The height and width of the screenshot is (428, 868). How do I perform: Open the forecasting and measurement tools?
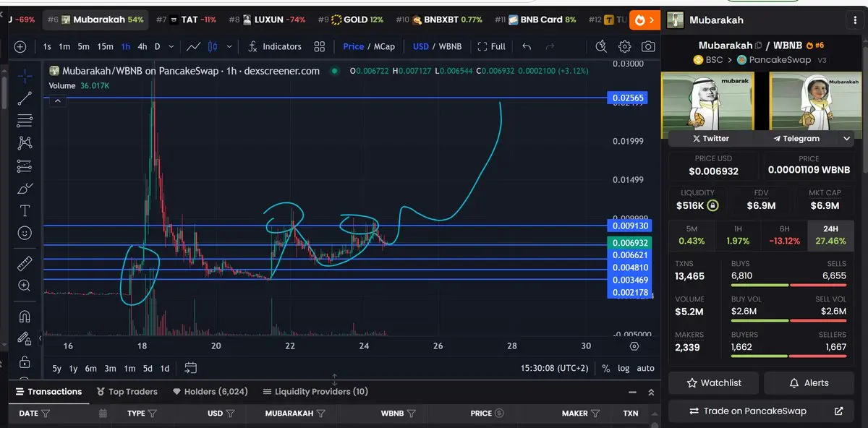tap(25, 166)
